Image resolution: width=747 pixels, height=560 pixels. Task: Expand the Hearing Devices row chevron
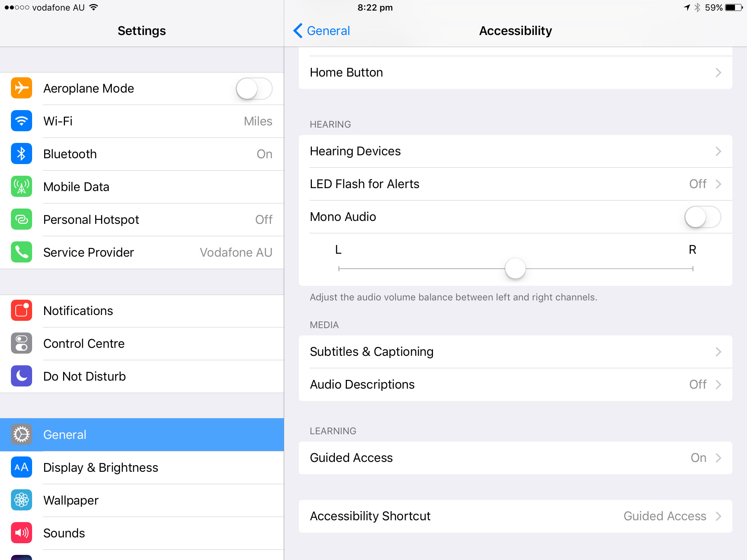pos(718,151)
